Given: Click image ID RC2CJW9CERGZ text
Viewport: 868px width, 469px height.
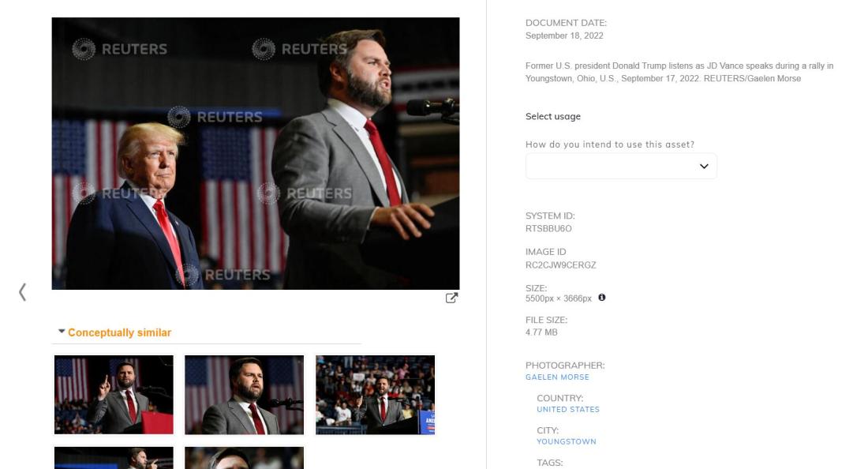Looking at the screenshot, I should [x=561, y=265].
